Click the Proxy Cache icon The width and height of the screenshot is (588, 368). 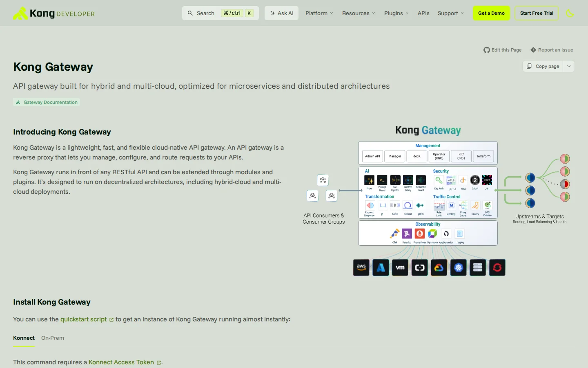(x=463, y=206)
